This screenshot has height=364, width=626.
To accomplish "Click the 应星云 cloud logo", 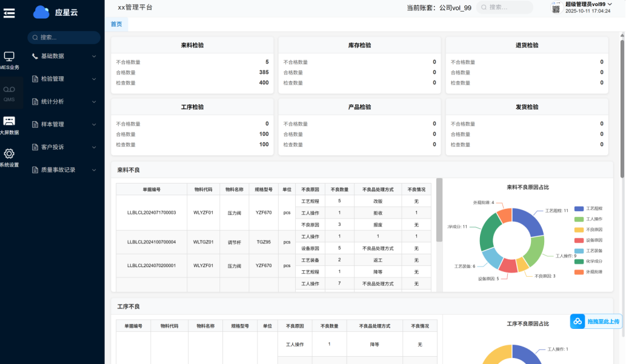I will pos(41,12).
